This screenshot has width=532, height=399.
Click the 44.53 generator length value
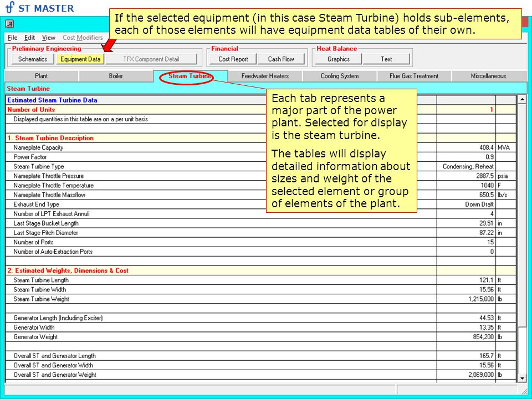(x=486, y=318)
